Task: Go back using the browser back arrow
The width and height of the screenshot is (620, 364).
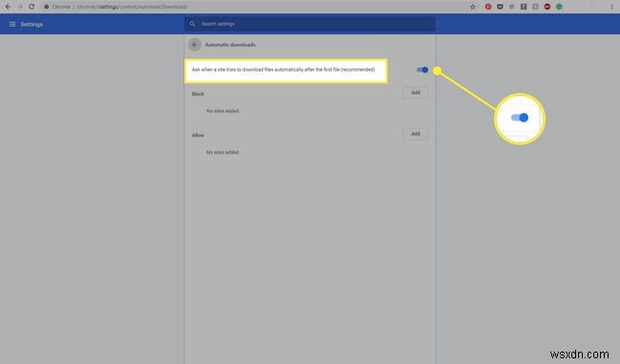Action: (x=8, y=7)
